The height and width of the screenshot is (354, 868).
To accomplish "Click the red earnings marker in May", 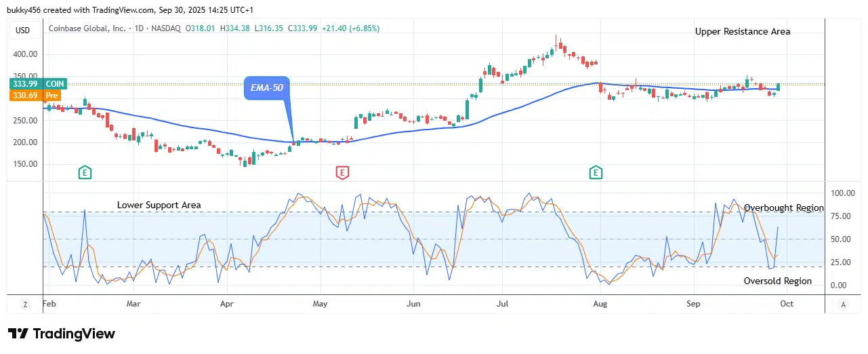I will pyautogui.click(x=342, y=173).
